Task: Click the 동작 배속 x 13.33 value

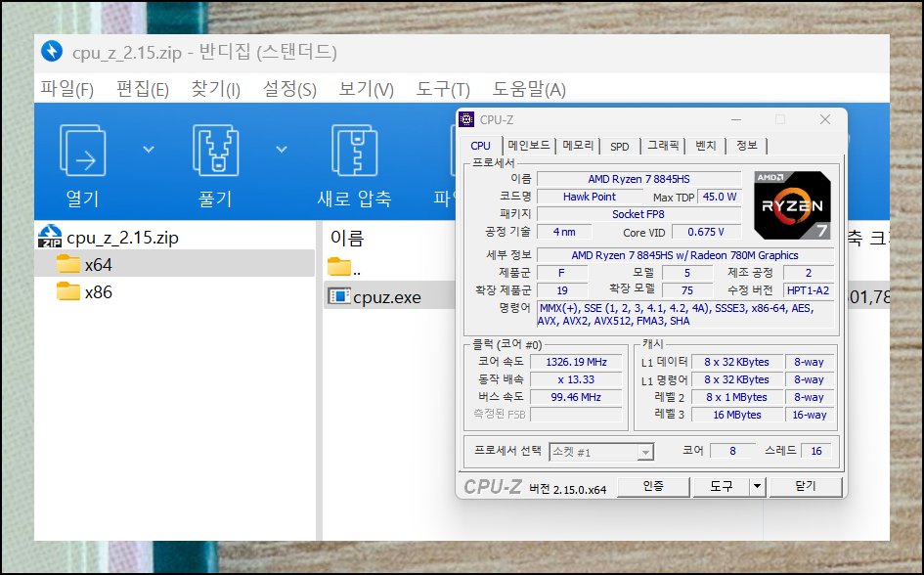Action: (576, 380)
